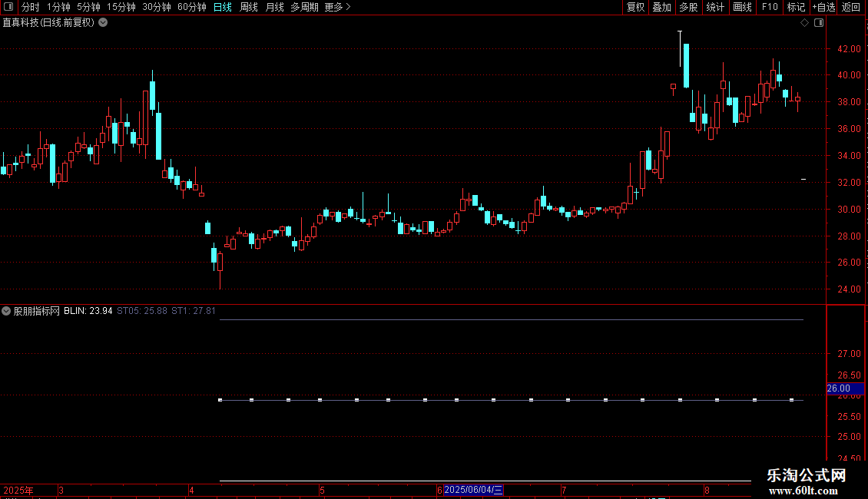This screenshot has height=499, width=868.
Task: Switch to the 月线 monthly chart
Action: click(x=274, y=7)
